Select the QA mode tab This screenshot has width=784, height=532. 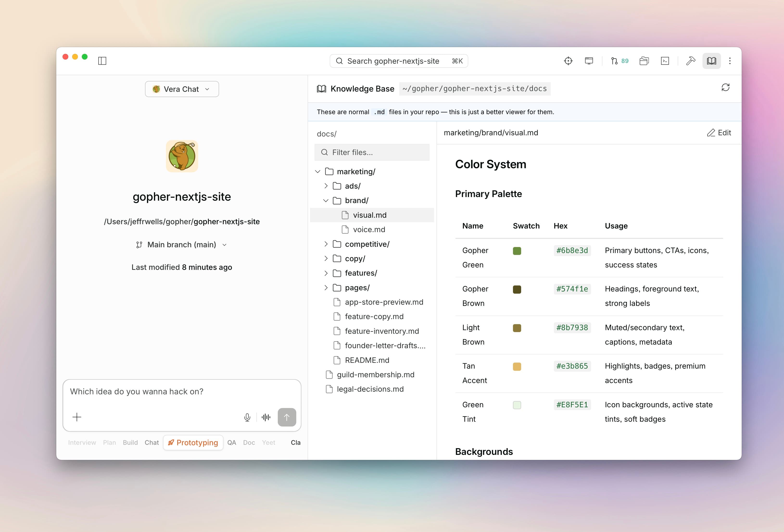(x=232, y=442)
